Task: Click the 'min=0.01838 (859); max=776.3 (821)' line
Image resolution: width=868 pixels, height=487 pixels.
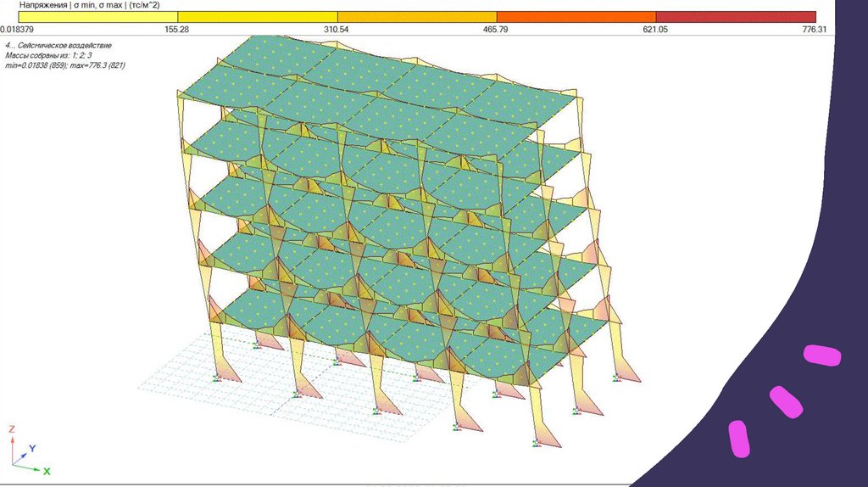Action: click(x=65, y=65)
